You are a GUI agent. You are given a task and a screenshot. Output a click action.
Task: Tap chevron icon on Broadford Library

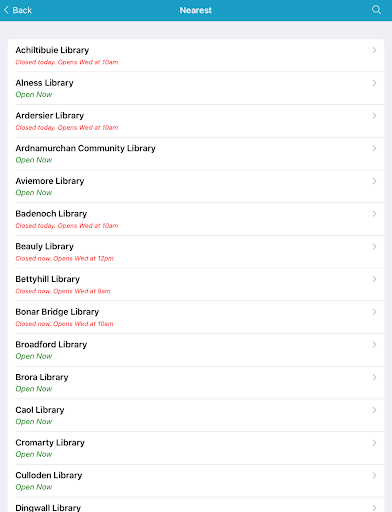(374, 344)
